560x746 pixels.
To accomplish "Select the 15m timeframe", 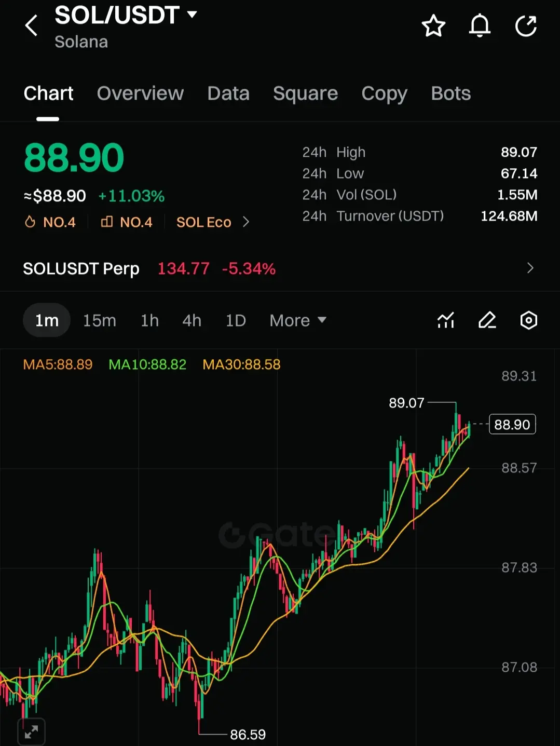I will click(100, 320).
